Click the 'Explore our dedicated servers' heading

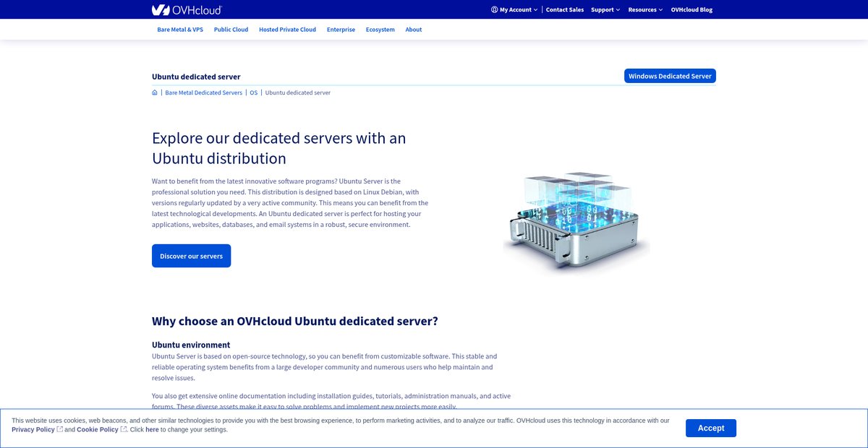pyautogui.click(x=278, y=148)
